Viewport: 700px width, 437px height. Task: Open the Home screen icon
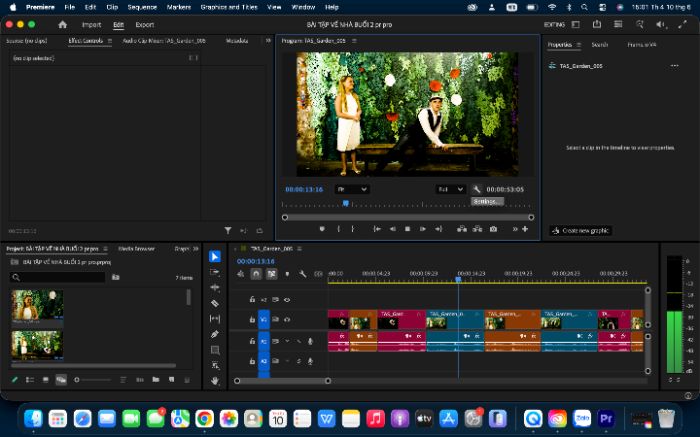pos(62,25)
